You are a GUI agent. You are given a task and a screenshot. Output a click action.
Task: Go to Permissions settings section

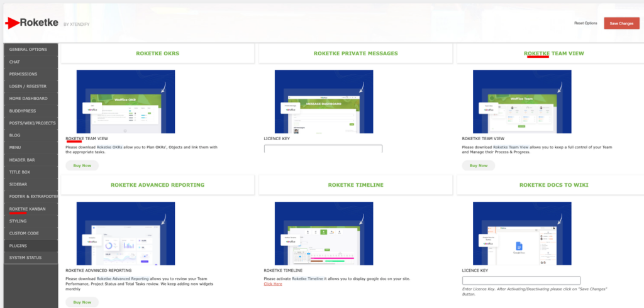23,74
